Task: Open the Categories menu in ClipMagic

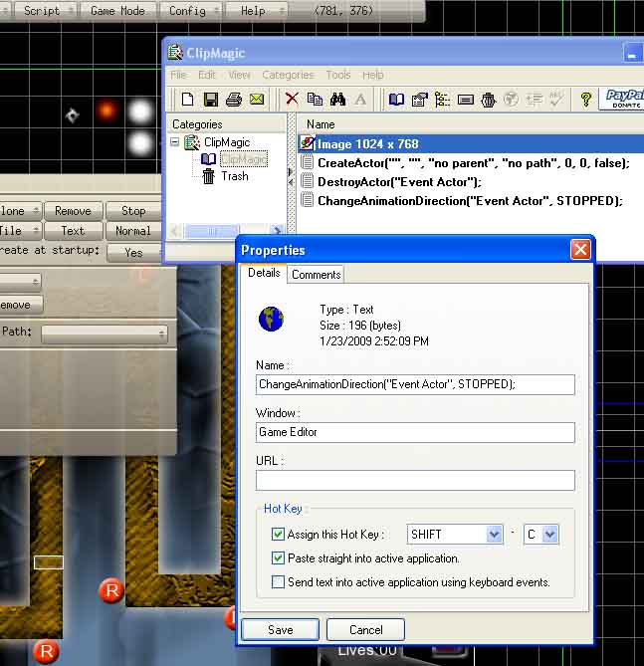Action: (288, 75)
